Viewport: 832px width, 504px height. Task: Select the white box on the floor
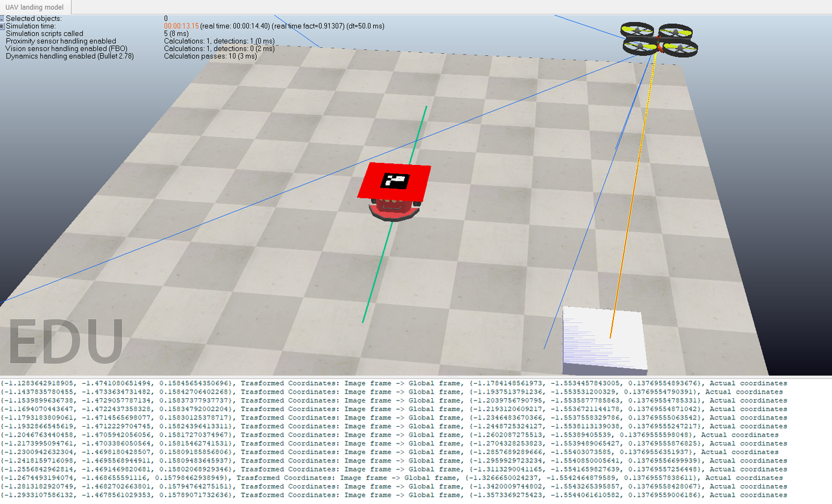[x=604, y=341]
